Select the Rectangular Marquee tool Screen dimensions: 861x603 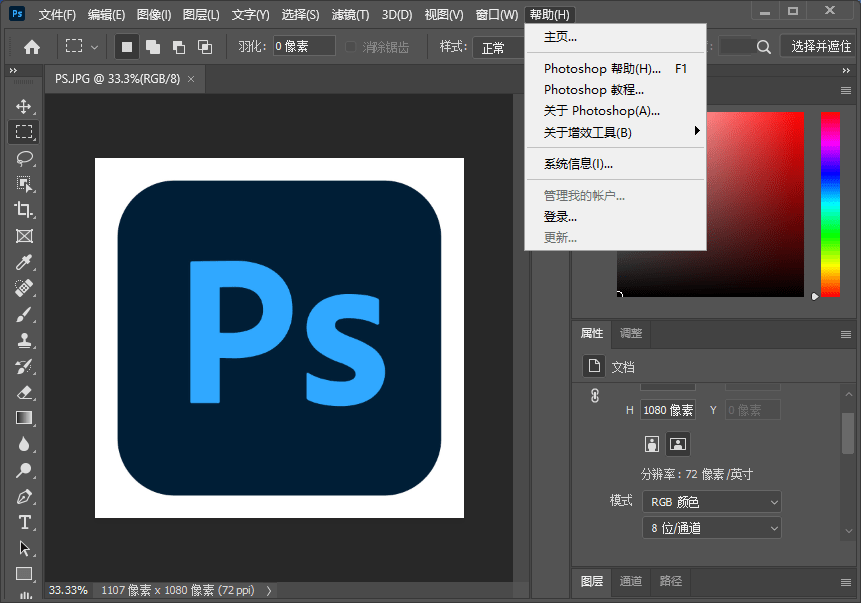pos(24,132)
